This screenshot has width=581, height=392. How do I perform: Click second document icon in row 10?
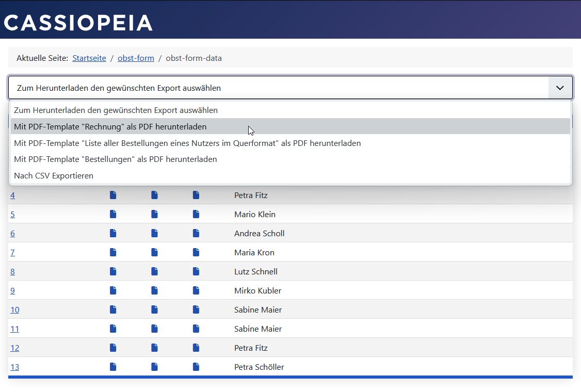(x=155, y=309)
